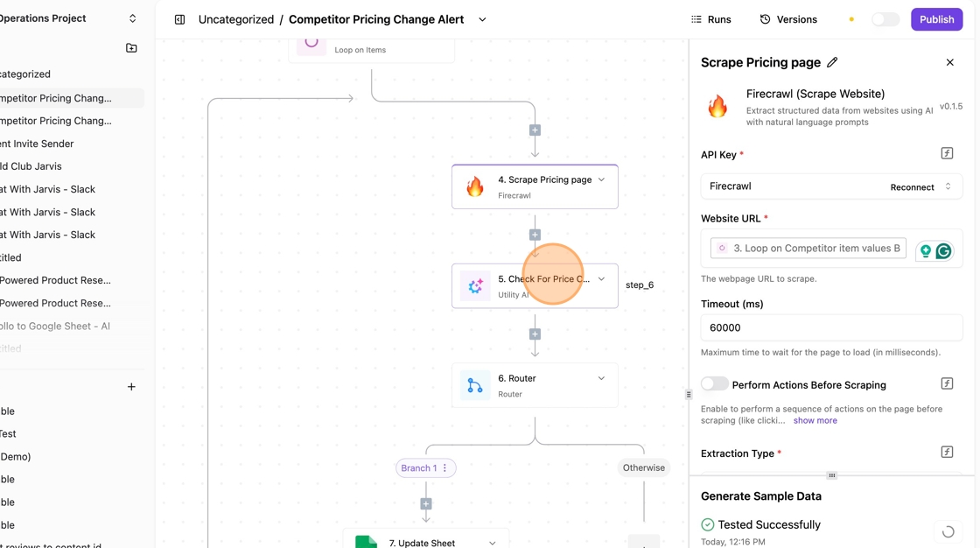980x548 pixels.
Task: Click the dynamic value icon beside API Key
Action: click(x=947, y=154)
